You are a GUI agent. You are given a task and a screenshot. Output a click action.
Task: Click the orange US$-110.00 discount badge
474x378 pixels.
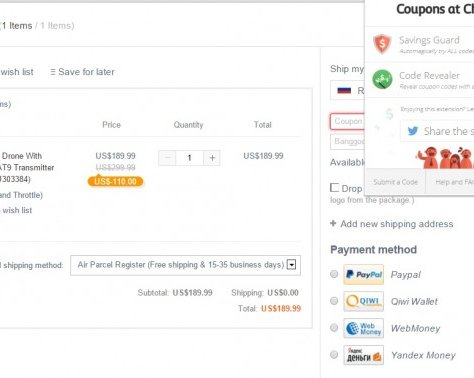[115, 181]
